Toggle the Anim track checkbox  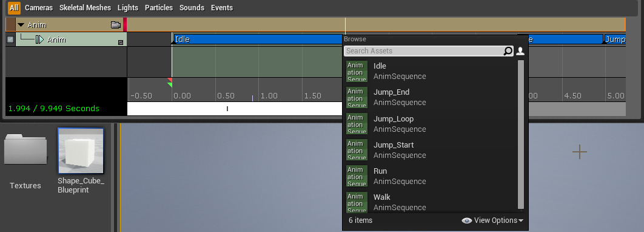pos(10,39)
